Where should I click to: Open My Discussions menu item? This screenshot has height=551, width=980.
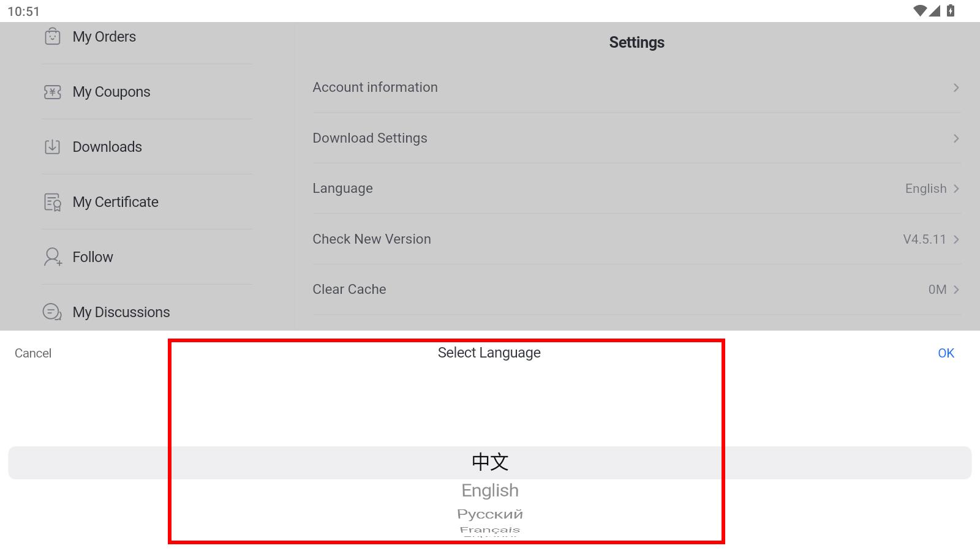pyautogui.click(x=121, y=312)
